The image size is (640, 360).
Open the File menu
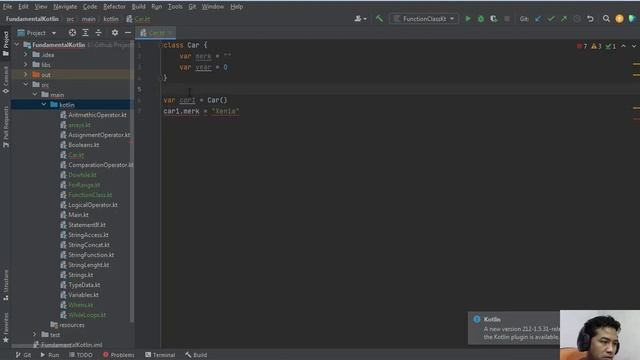7,7
